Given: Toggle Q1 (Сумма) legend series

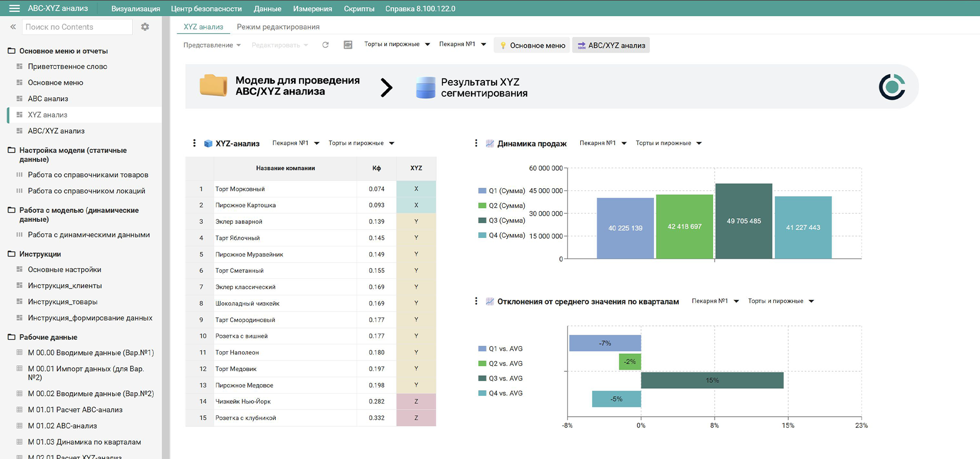Looking at the screenshot, I should [501, 191].
